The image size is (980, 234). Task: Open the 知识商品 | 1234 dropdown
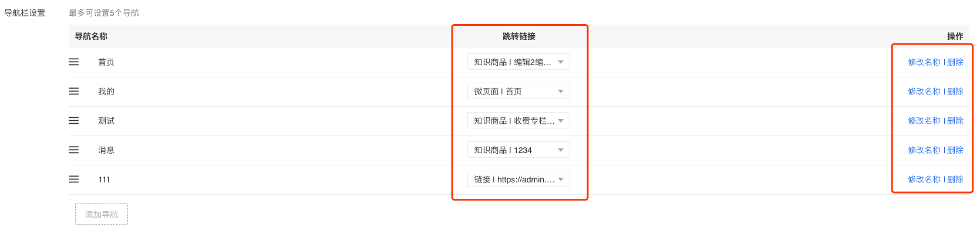(x=518, y=150)
